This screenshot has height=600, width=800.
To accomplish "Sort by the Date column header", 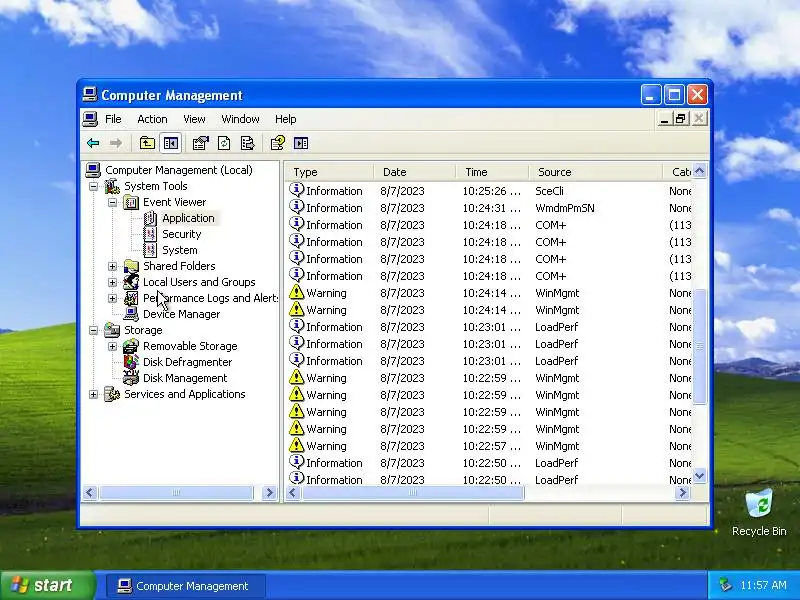I will (414, 172).
